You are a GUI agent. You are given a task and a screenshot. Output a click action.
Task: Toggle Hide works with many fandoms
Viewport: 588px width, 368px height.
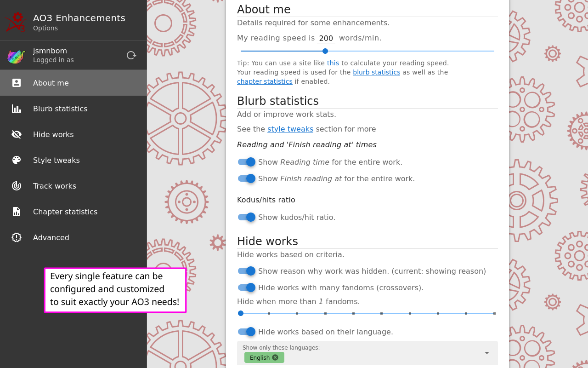(247, 287)
